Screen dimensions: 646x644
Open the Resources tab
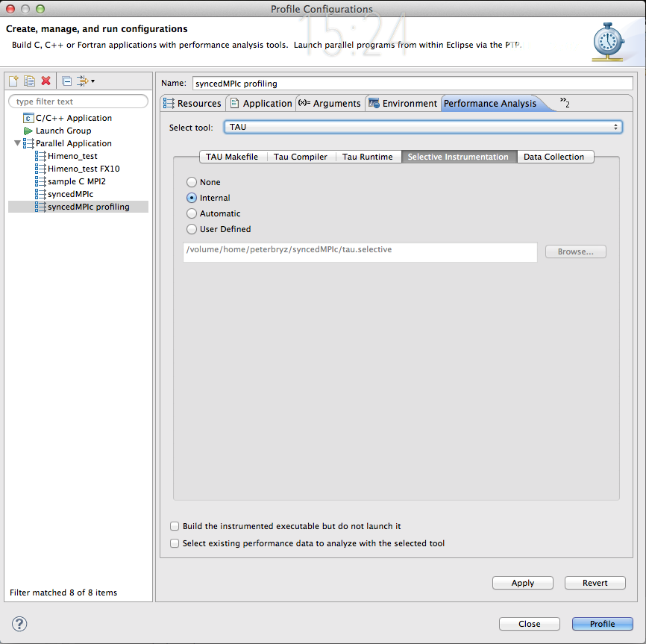click(x=192, y=104)
